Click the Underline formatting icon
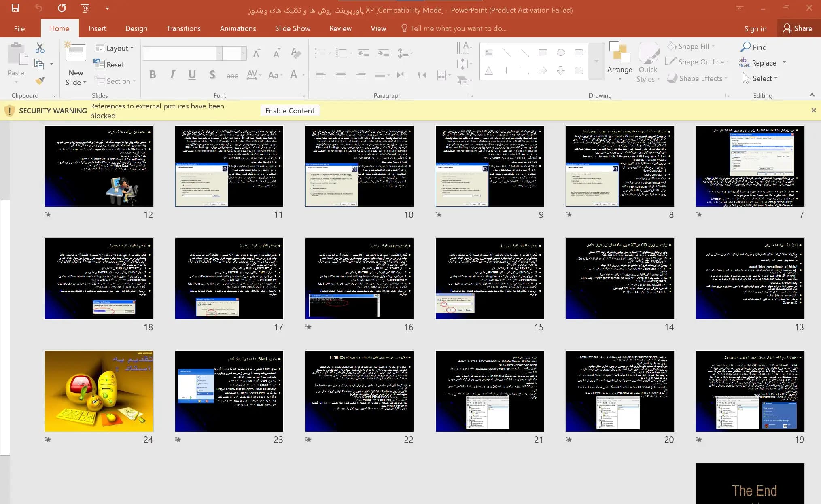The height and width of the screenshot is (504, 821). click(192, 74)
